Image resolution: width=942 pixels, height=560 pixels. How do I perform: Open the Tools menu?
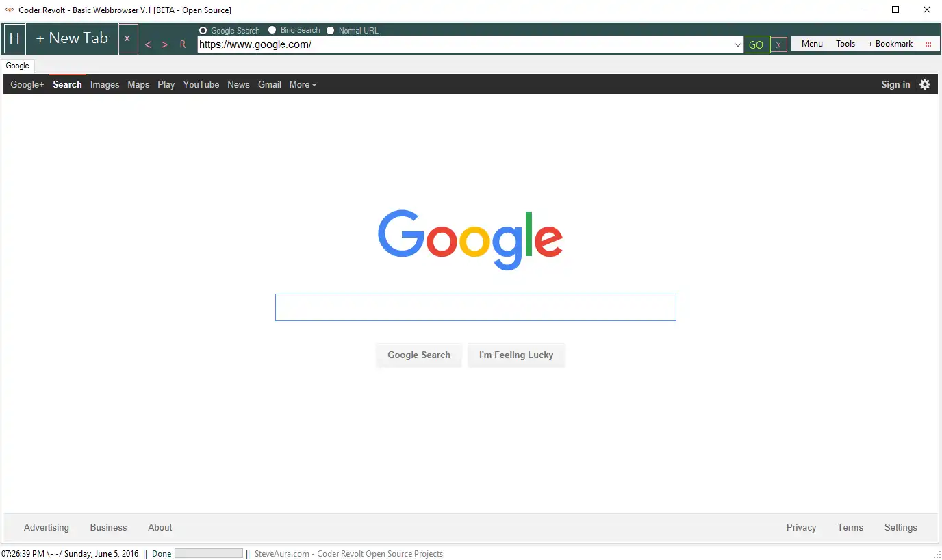point(845,44)
